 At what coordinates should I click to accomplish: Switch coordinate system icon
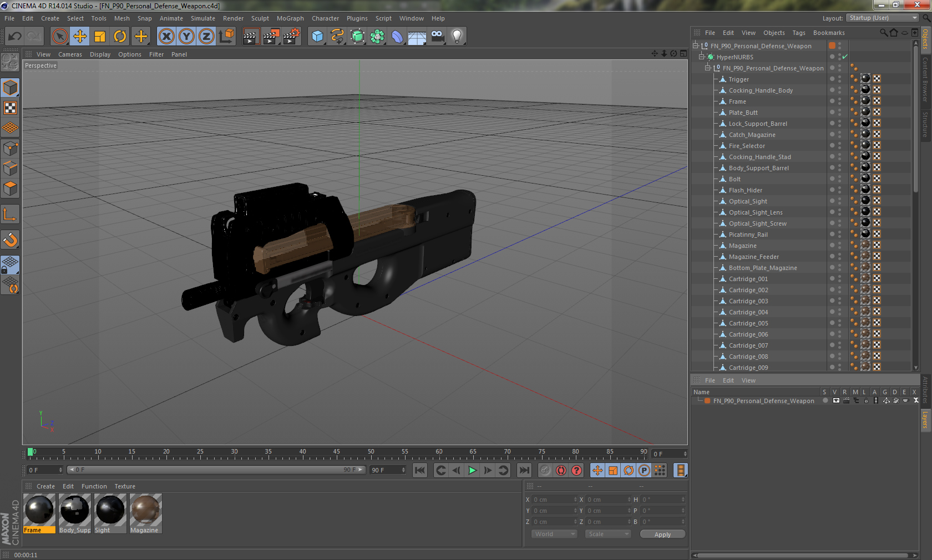click(x=226, y=37)
